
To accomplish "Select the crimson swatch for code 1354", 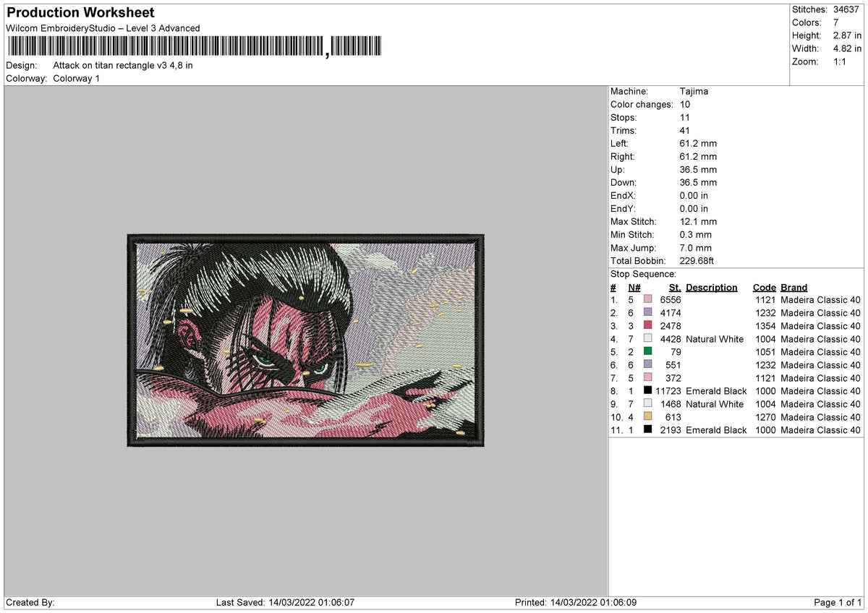I will (648, 326).
